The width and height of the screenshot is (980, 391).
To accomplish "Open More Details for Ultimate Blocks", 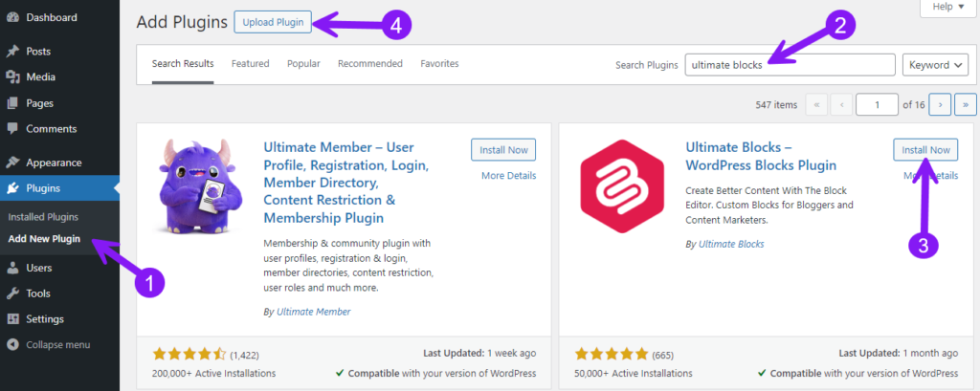I will pyautogui.click(x=930, y=176).
